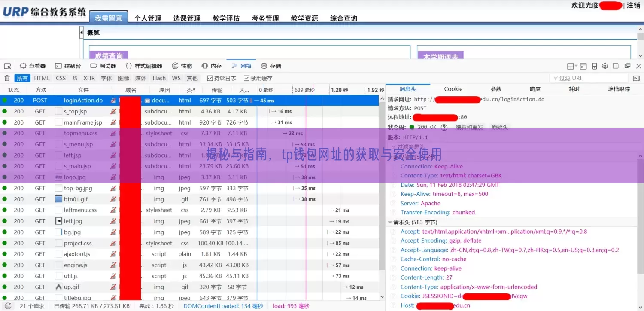Viewport: 644px width, 311px height.
Task: Filter requests by WS
Action: (x=176, y=78)
